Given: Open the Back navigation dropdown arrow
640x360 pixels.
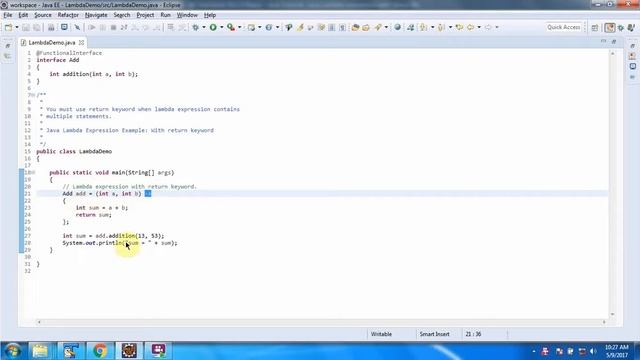Looking at the screenshot, I should click(479, 27).
